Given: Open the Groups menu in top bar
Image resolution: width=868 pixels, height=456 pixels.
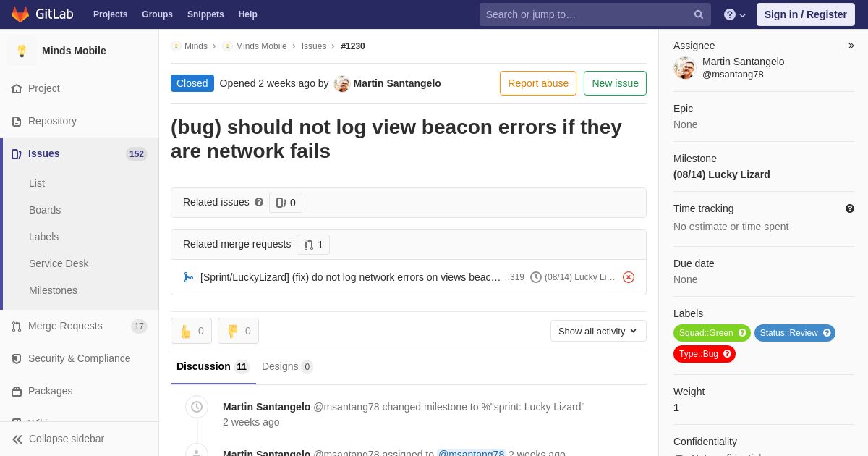Looking at the screenshot, I should pos(157,14).
